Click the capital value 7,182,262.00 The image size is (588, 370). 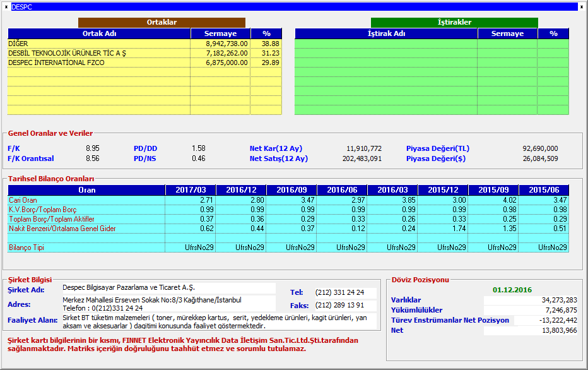(226, 53)
